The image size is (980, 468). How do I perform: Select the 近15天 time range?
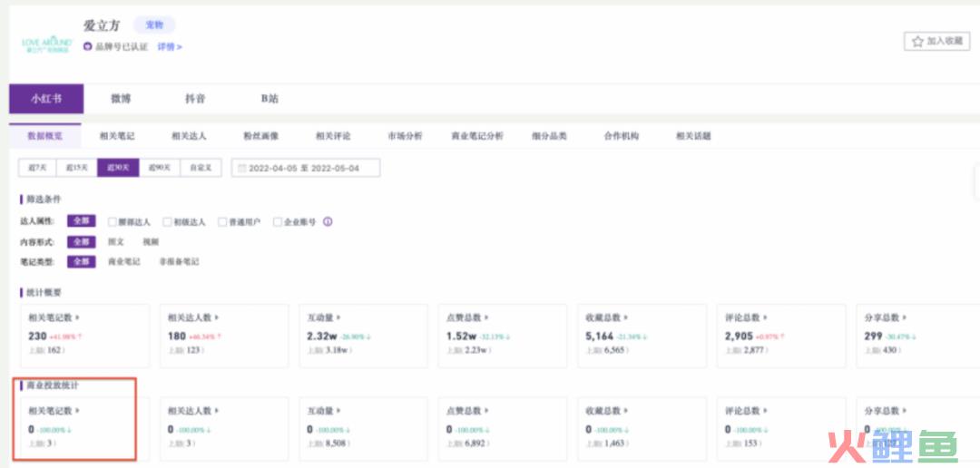coord(77,168)
